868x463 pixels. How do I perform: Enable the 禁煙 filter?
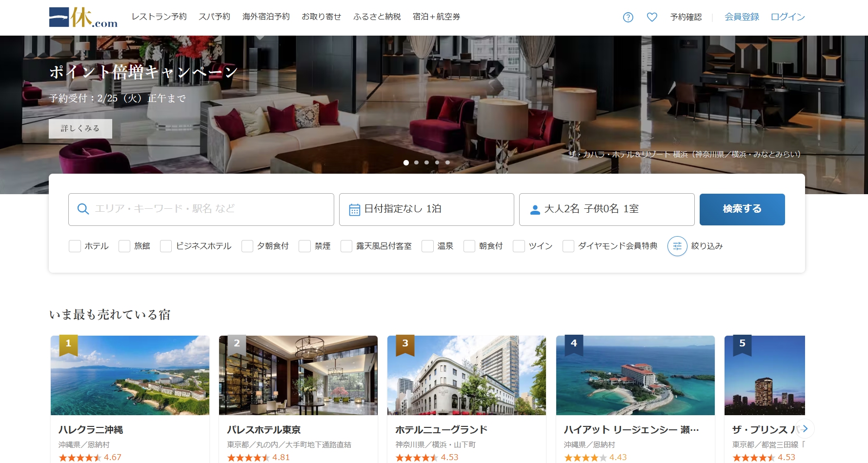click(304, 246)
